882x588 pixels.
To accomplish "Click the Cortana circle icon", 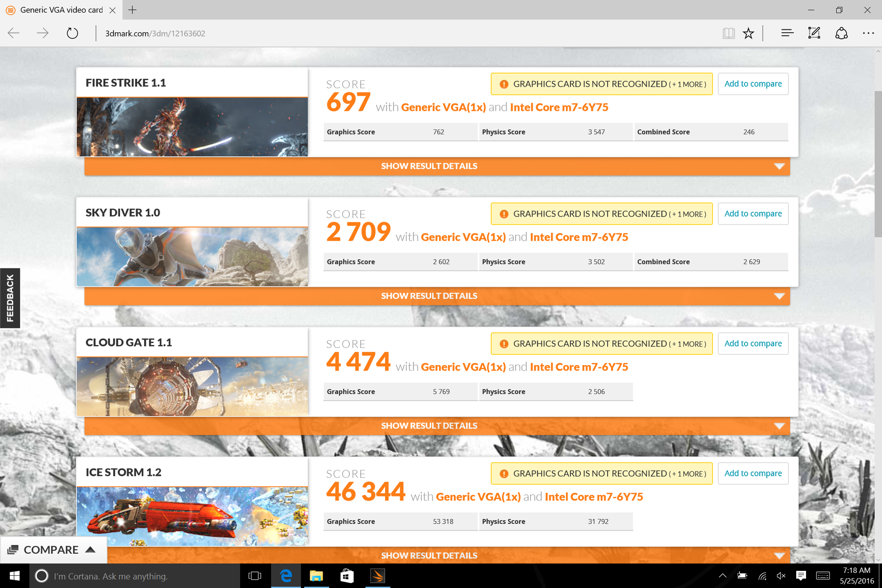I will coord(42,576).
